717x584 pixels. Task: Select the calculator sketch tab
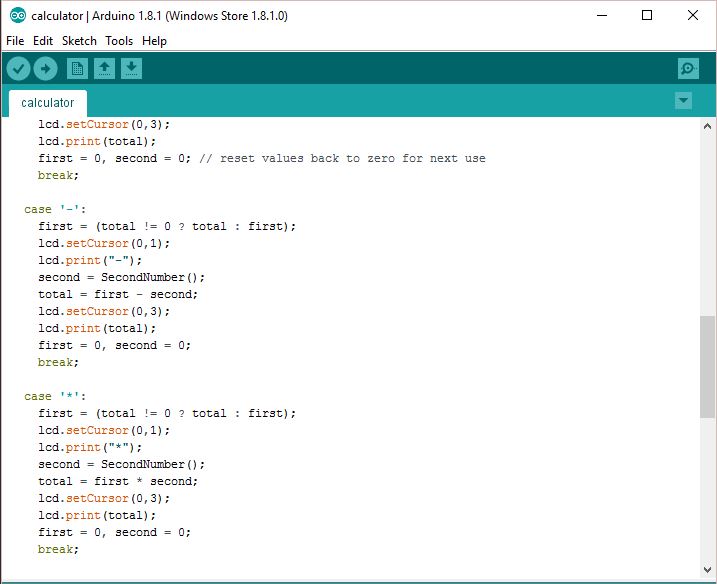coord(48,103)
